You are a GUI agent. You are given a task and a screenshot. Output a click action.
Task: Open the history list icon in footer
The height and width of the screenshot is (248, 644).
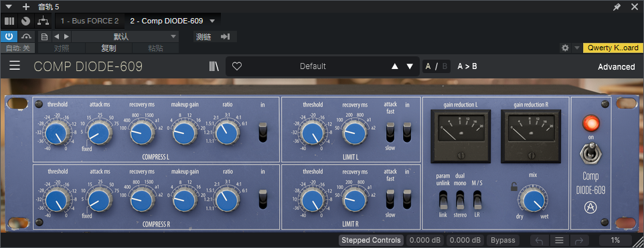(559, 241)
